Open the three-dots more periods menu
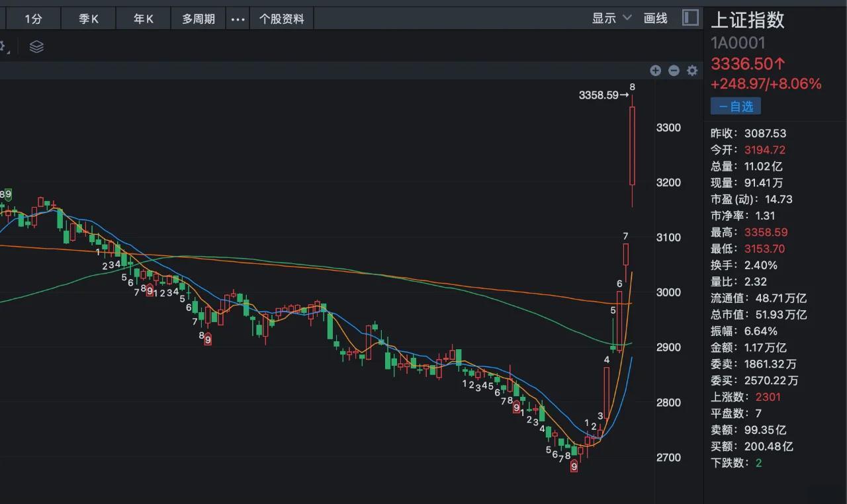Image resolution: width=847 pixels, height=504 pixels. [238, 19]
